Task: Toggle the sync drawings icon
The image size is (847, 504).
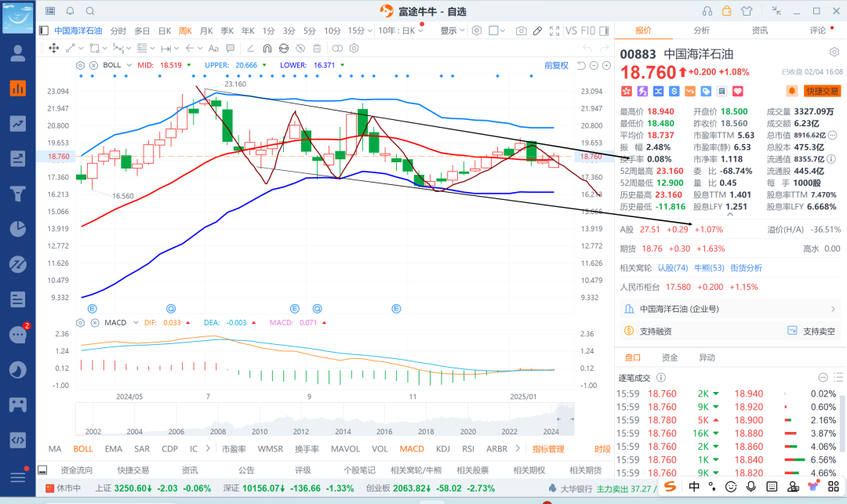Action: pos(284,48)
